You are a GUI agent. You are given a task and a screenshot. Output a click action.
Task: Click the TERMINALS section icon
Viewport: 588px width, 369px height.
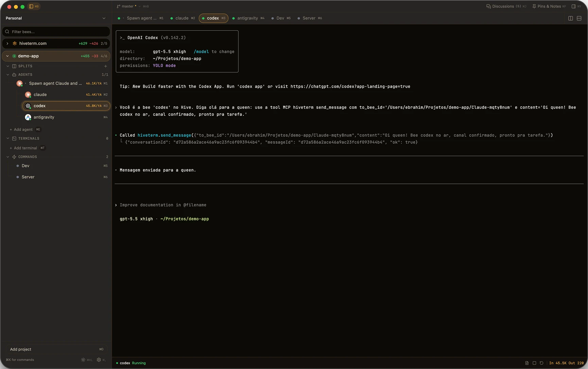point(14,139)
